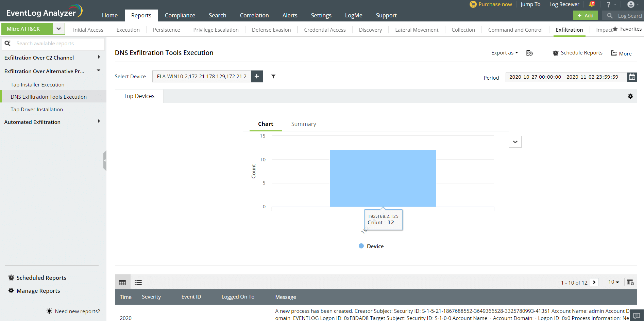Open the Home tab
Screen dimensions: 644x321
tap(110, 15)
